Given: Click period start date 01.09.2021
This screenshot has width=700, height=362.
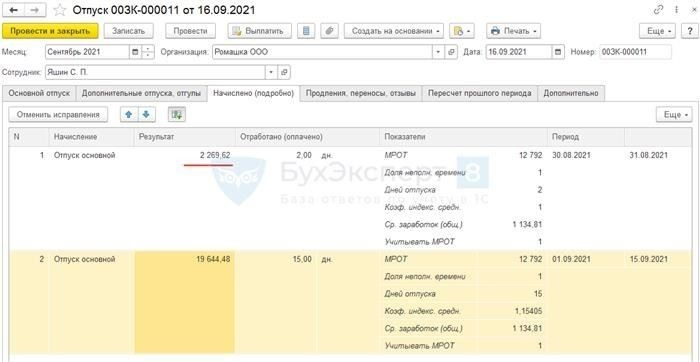Looking at the screenshot, I should [x=571, y=259].
